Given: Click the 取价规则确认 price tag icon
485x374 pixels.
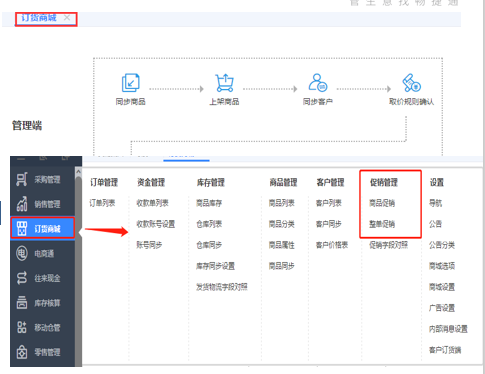Looking at the screenshot, I should [x=411, y=83].
